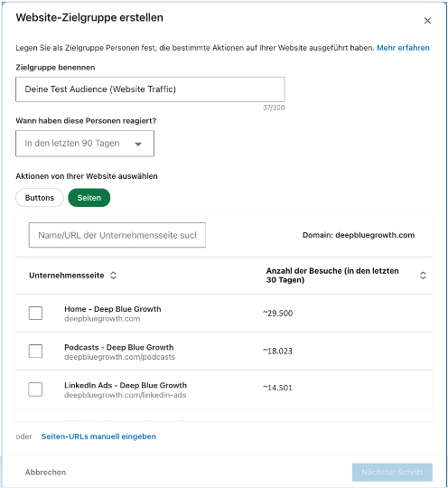
Task: Switch to the Buttons tab
Action: [40, 198]
